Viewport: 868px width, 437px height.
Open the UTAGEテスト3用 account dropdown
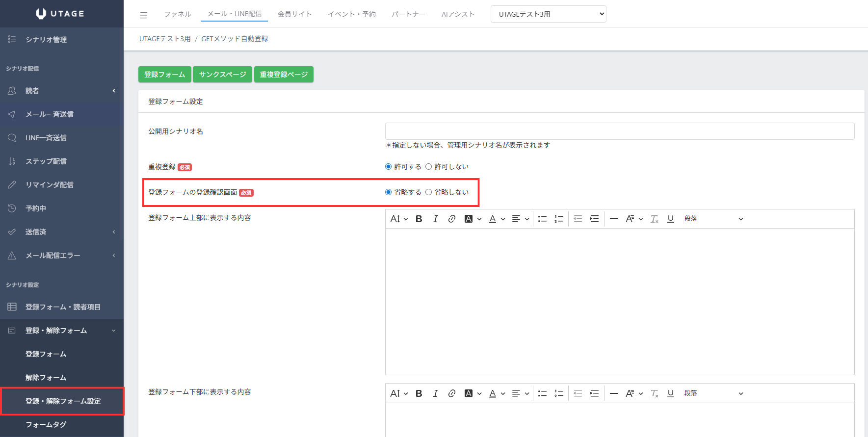tap(548, 14)
